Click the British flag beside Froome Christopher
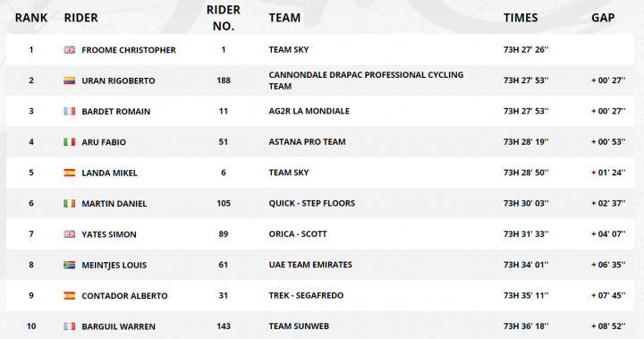Screen dimensions: 644x339 coord(69,50)
